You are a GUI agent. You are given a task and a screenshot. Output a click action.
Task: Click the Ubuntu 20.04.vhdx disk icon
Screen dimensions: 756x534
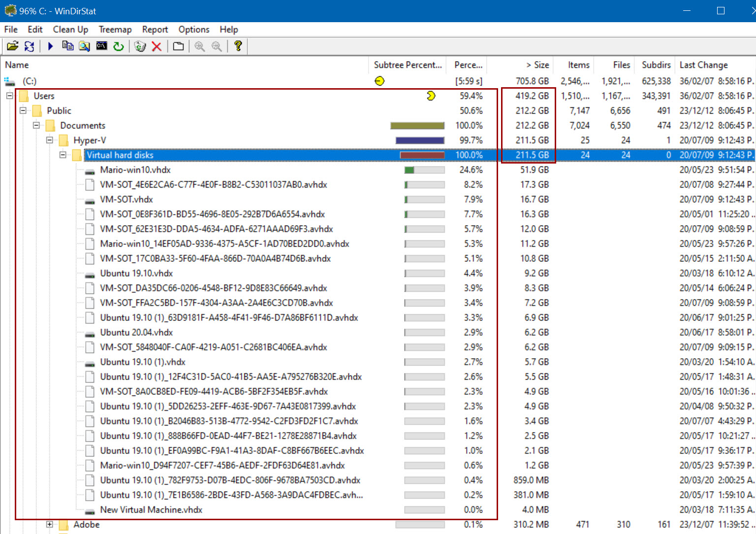(x=90, y=334)
